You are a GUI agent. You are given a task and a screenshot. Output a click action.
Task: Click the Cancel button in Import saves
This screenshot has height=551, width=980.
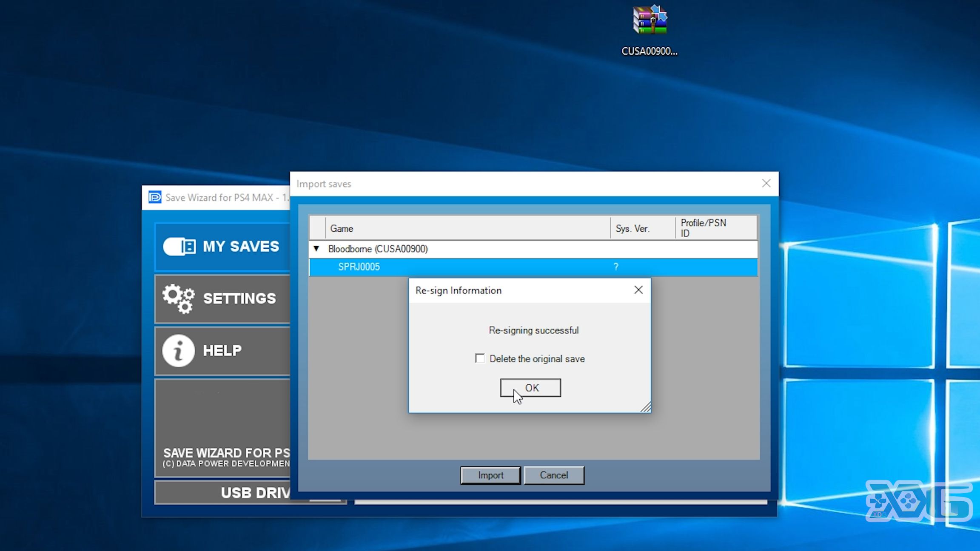point(554,475)
